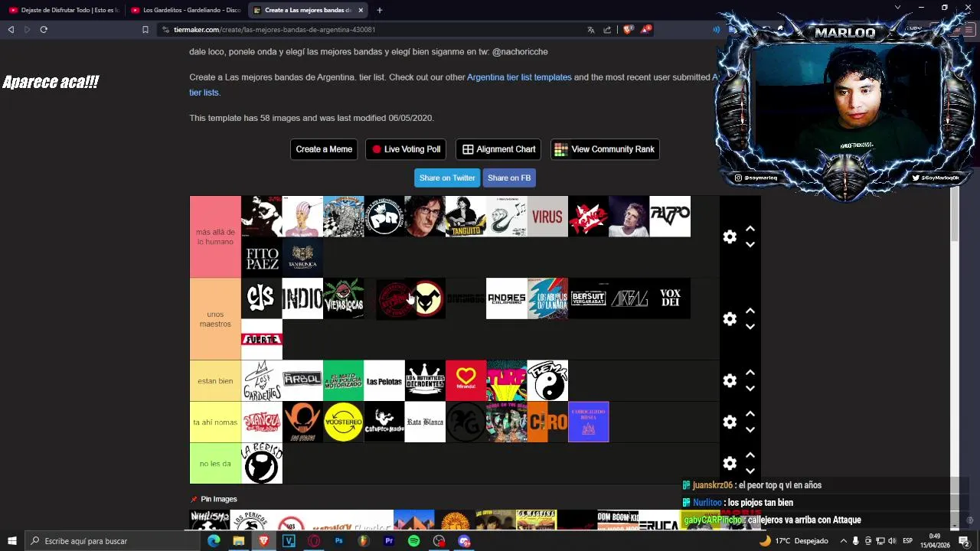
Task: Close the 'Create a Las mejores bandas' tab
Action: (x=361, y=10)
